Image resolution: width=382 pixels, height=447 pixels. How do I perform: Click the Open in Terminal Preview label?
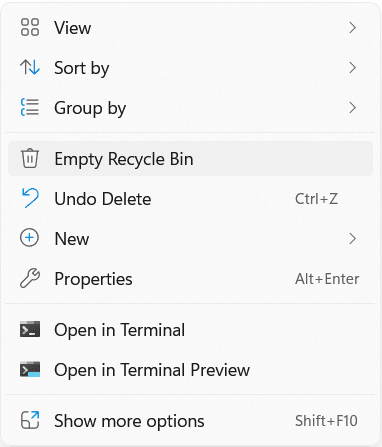click(x=152, y=370)
